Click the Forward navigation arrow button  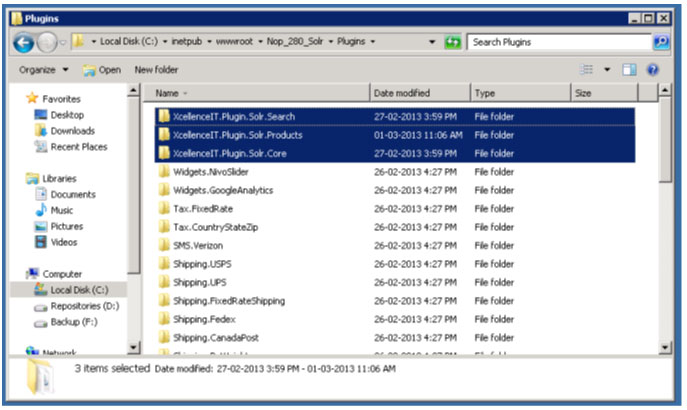[x=46, y=42]
